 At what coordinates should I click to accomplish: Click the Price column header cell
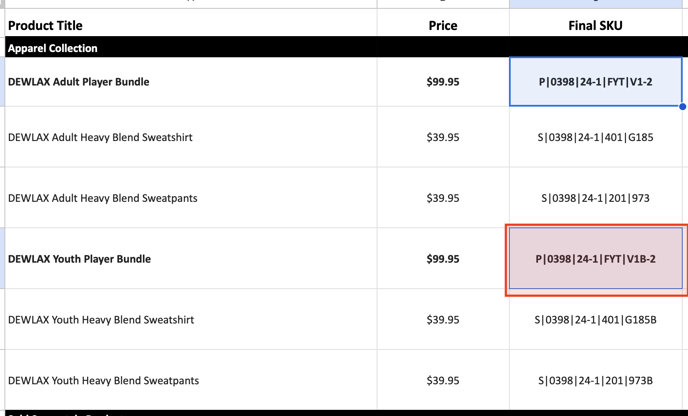(x=442, y=25)
